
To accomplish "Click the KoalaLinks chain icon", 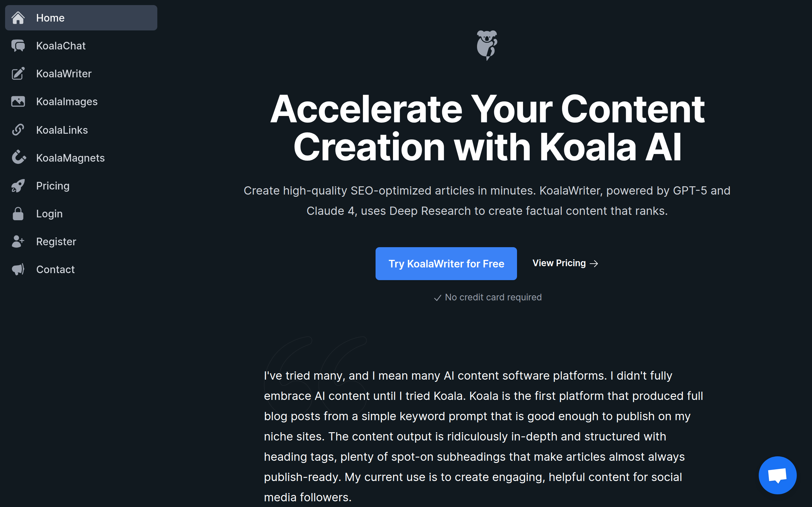I will click(x=18, y=130).
